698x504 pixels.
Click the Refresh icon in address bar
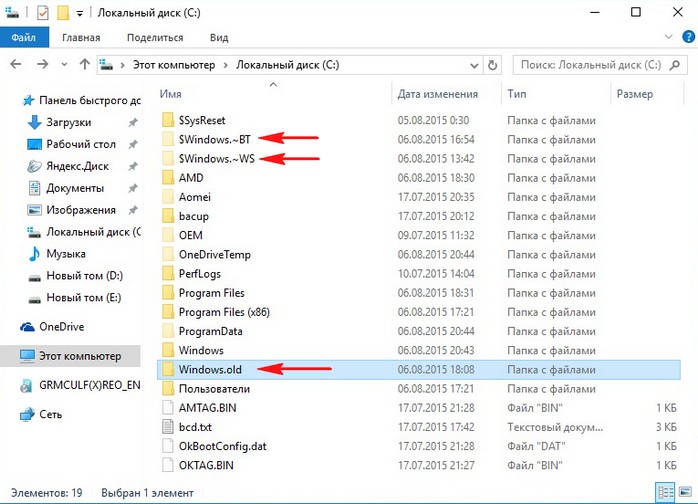493,65
